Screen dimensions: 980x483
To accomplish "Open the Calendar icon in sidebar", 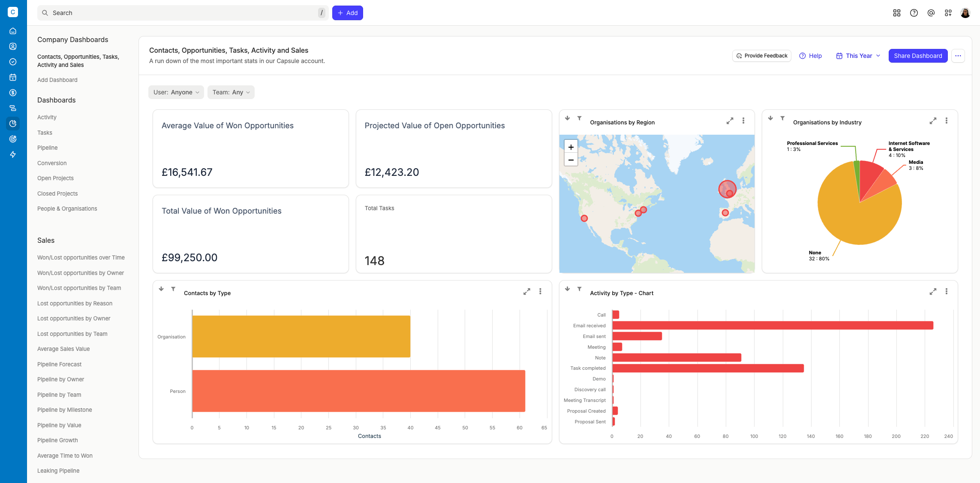I will click(x=13, y=77).
